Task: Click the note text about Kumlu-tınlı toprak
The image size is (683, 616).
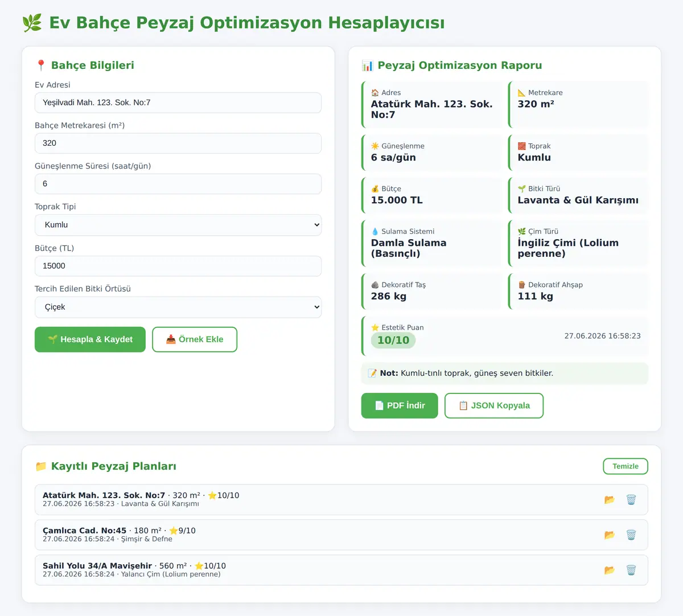Action: coord(477,373)
